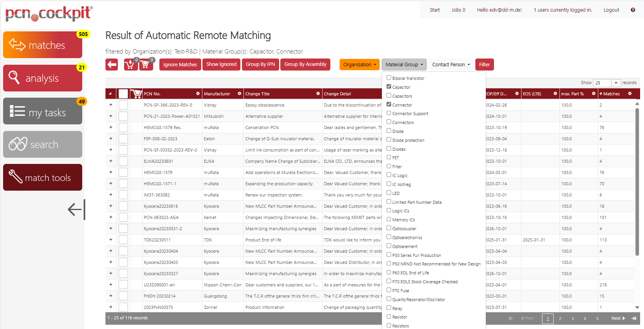Click the Group By Assembly button
The width and height of the screenshot is (644, 329).
point(305,64)
